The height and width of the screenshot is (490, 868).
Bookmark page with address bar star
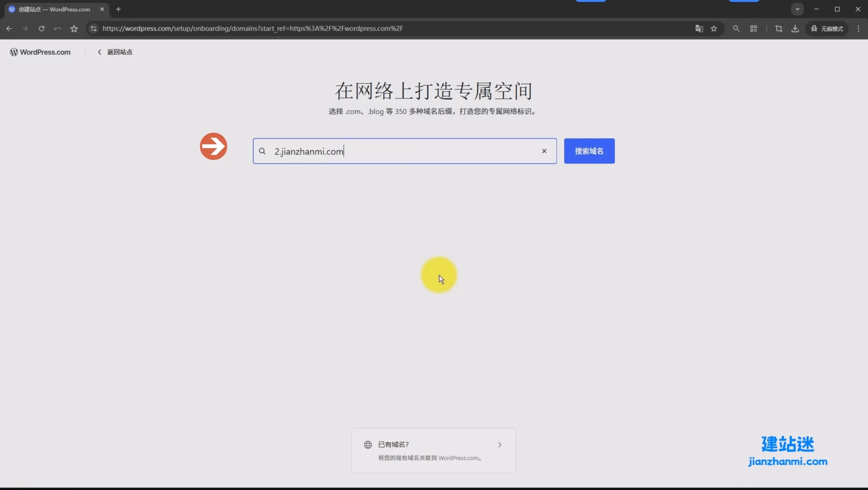pos(714,28)
